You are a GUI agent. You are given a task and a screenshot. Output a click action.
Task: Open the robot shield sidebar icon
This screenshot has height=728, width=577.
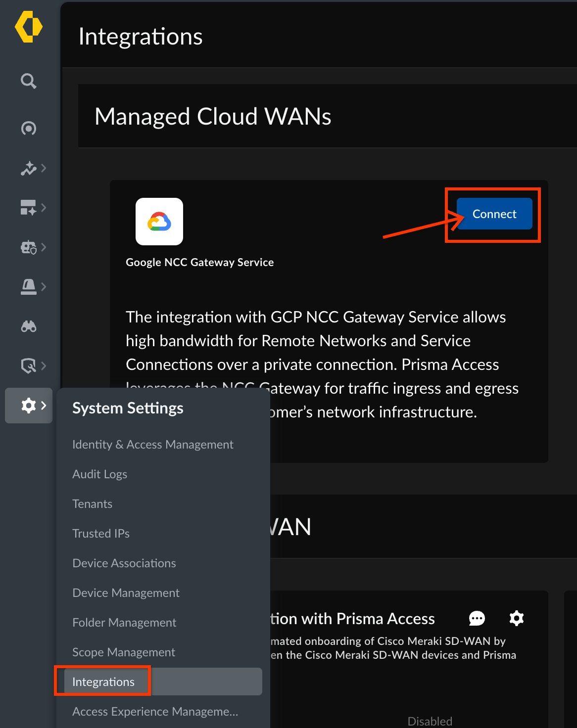click(28, 247)
